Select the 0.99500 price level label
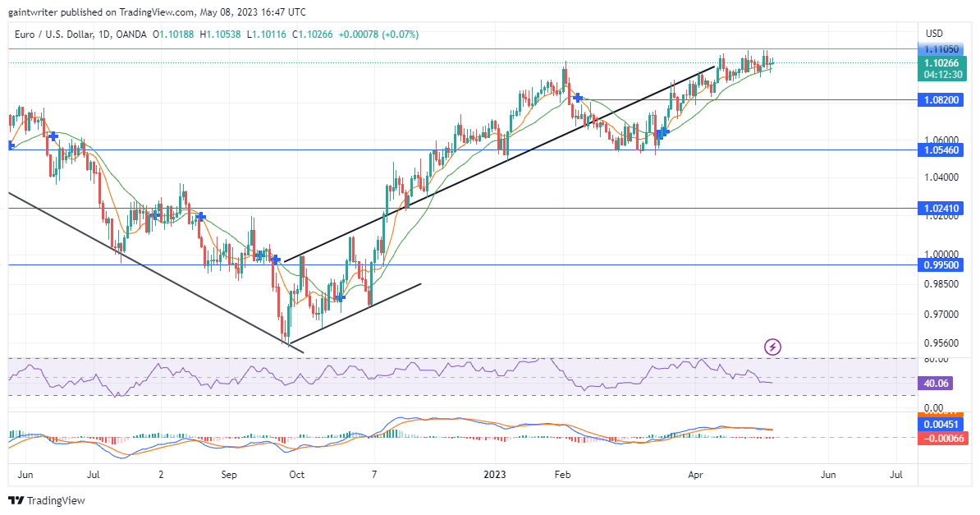Image resolution: width=980 pixels, height=515 pixels. click(941, 265)
